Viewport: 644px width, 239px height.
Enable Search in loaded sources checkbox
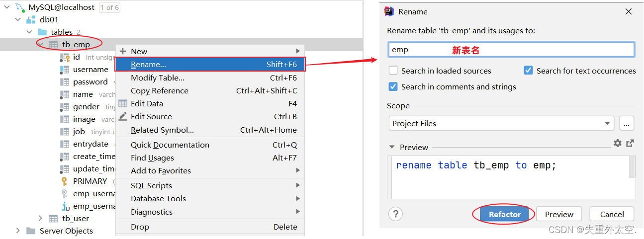pos(393,71)
